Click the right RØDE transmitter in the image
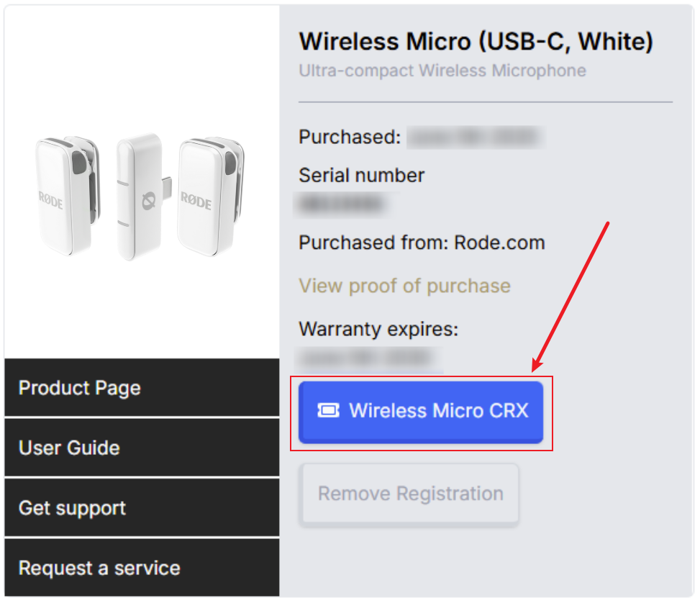Image resolution: width=700 pixels, height=606 pixels. click(211, 196)
